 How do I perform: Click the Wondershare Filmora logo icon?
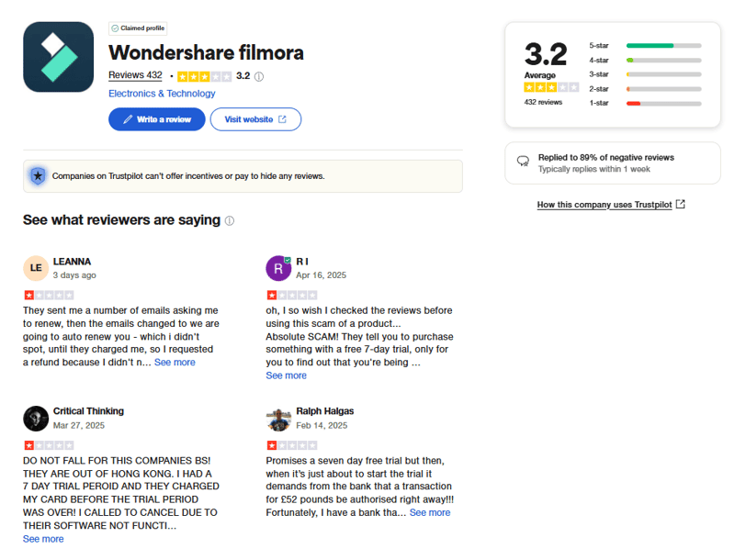pos(58,57)
